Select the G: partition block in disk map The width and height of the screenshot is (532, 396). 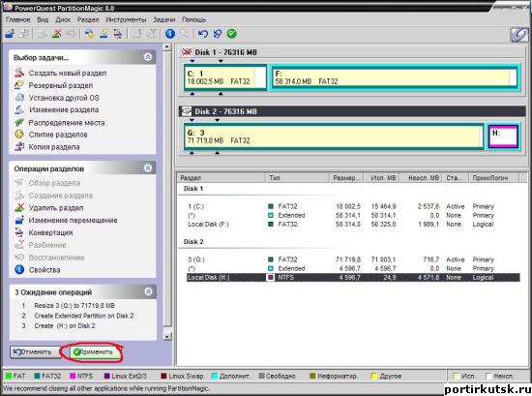(x=334, y=137)
